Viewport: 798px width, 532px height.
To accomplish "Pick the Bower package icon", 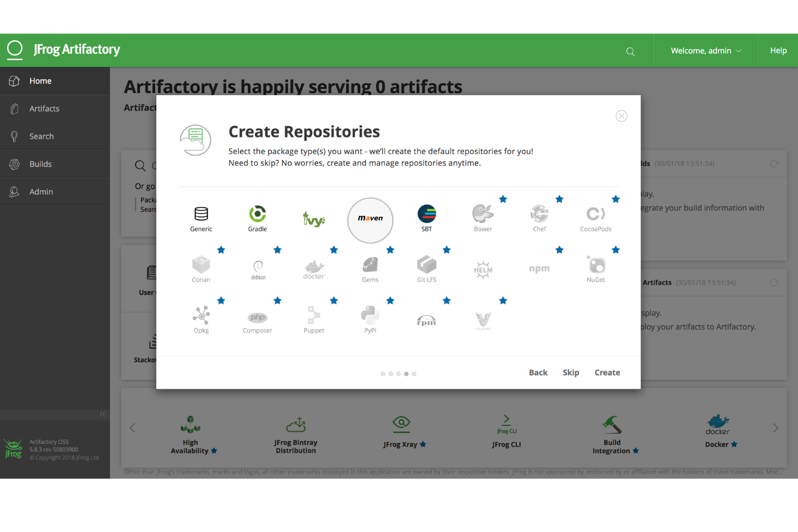I will pos(483,214).
